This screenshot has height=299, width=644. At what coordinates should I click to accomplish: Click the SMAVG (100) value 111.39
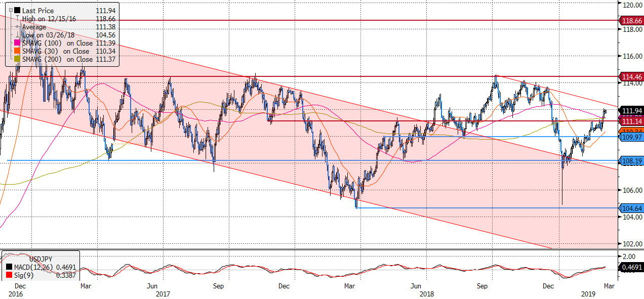tap(105, 43)
